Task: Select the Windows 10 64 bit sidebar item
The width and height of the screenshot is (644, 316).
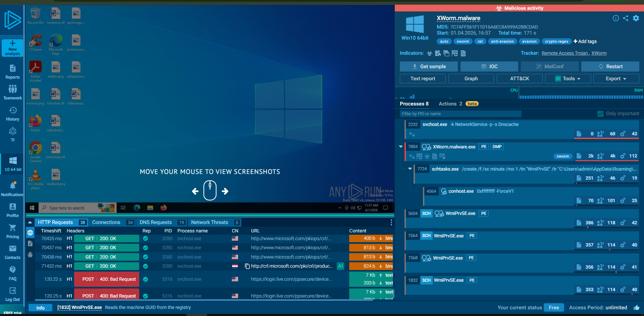Action: click(x=13, y=164)
